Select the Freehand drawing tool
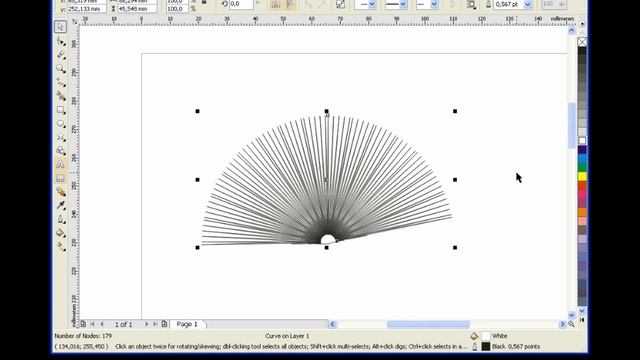Screen dimensions: 640x360 click(61, 82)
